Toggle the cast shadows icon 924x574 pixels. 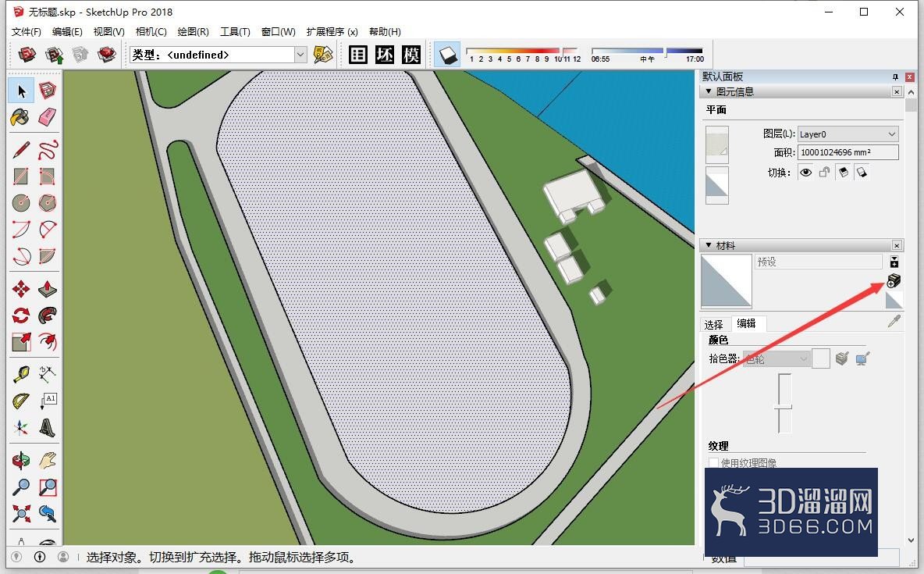[x=862, y=173]
